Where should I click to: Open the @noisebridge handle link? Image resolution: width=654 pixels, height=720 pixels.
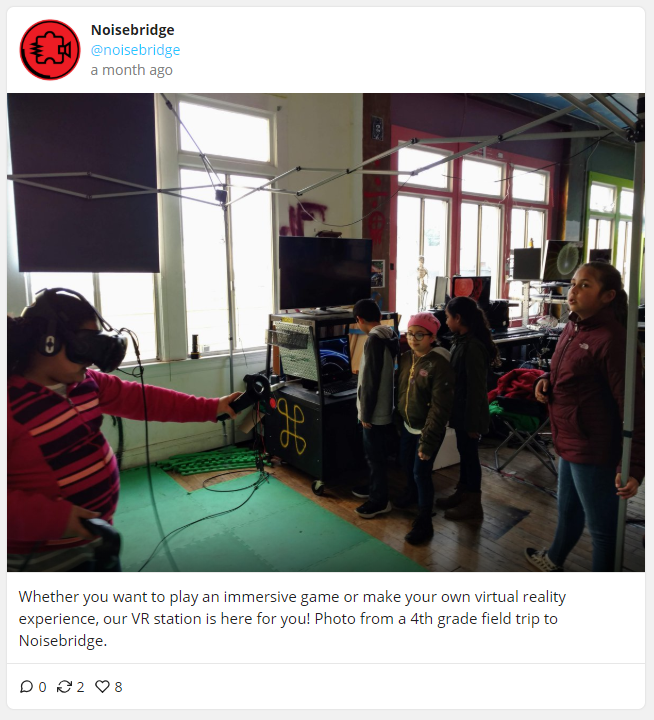click(135, 50)
